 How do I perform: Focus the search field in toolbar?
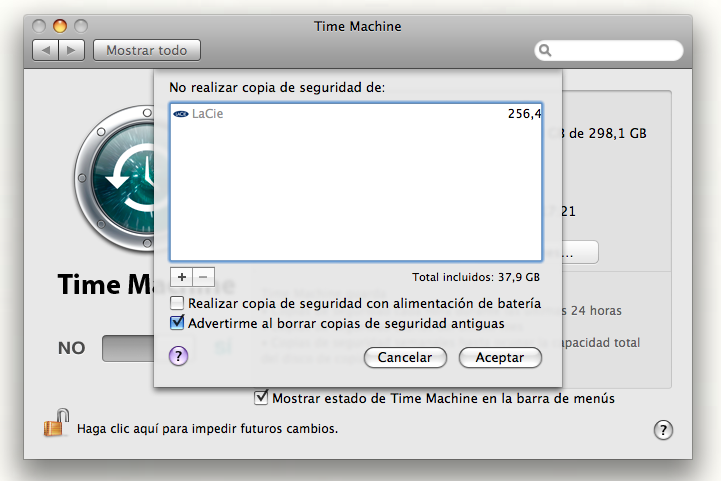click(x=608, y=50)
